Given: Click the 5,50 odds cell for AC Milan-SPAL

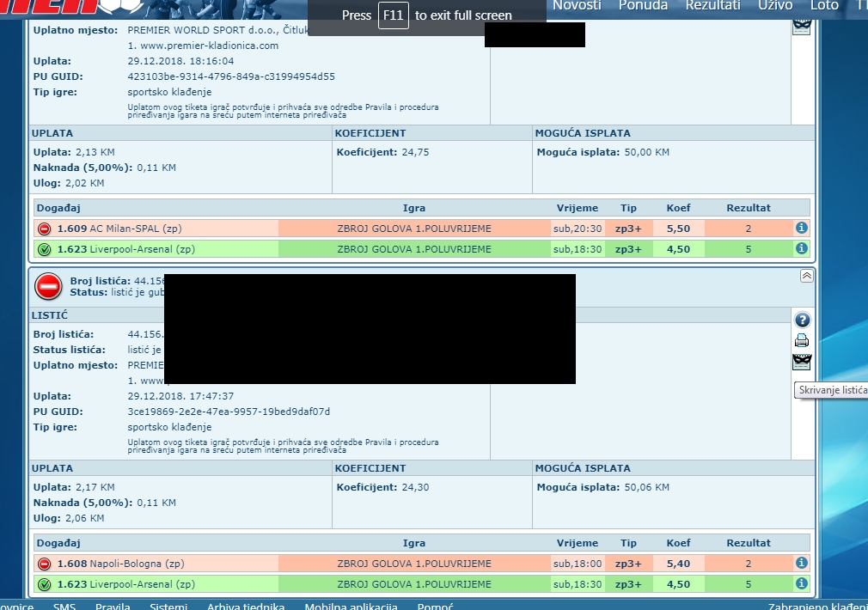Looking at the screenshot, I should pyautogui.click(x=678, y=228).
